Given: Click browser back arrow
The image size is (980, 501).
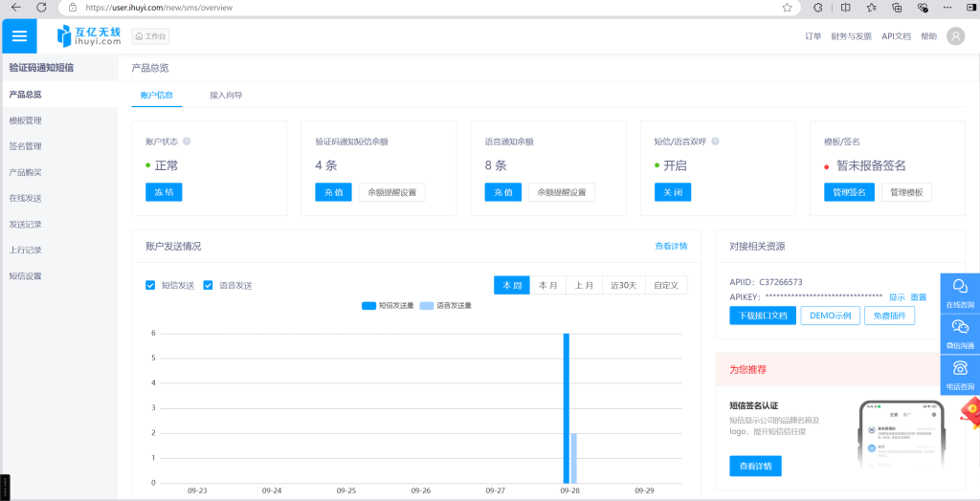Looking at the screenshot, I should click(17, 8).
